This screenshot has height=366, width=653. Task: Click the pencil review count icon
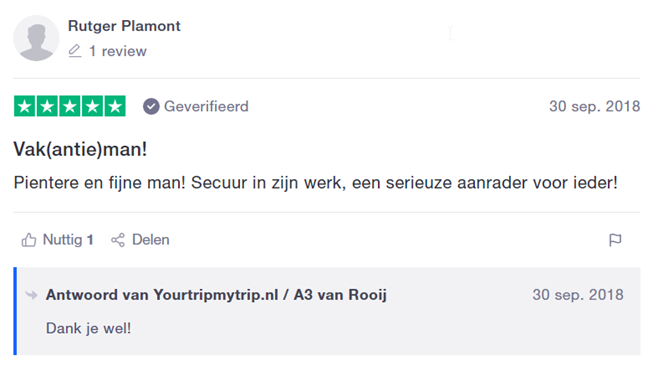pyautogui.click(x=75, y=51)
